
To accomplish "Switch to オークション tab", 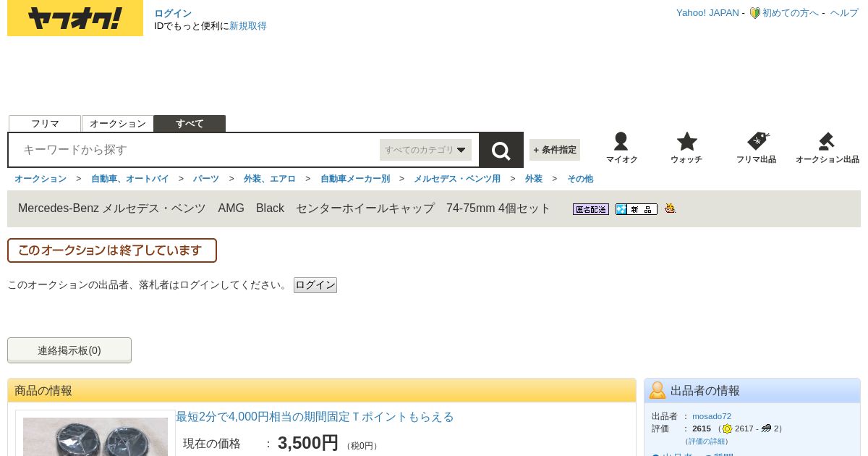I will tap(118, 124).
